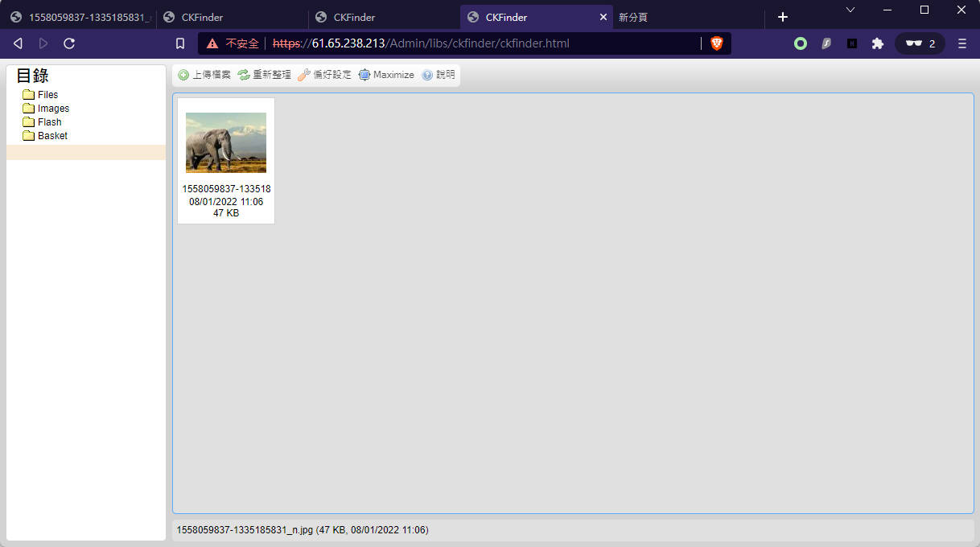Screen dimensions: 980x547
Task: Open the tab search dropdown chevron
Action: coord(850,10)
